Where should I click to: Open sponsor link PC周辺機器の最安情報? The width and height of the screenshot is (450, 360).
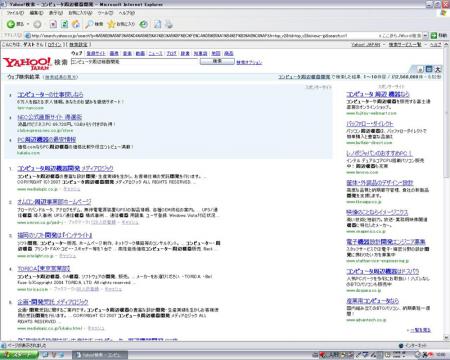[x=47, y=139]
